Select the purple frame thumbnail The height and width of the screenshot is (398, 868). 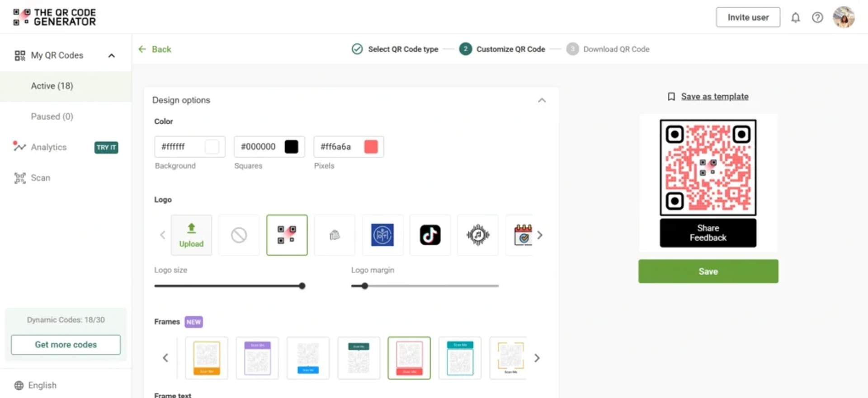(x=257, y=358)
